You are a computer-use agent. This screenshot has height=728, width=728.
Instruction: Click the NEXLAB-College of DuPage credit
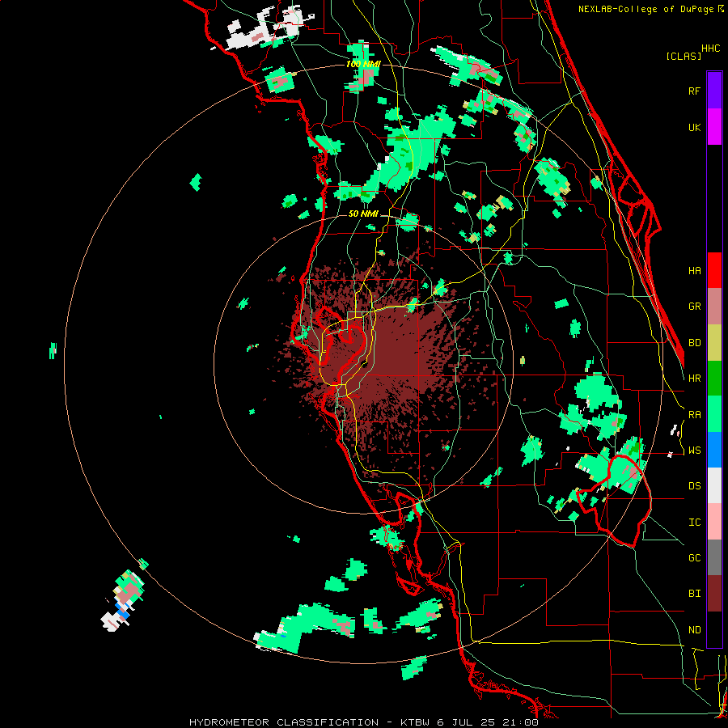tap(650, 9)
